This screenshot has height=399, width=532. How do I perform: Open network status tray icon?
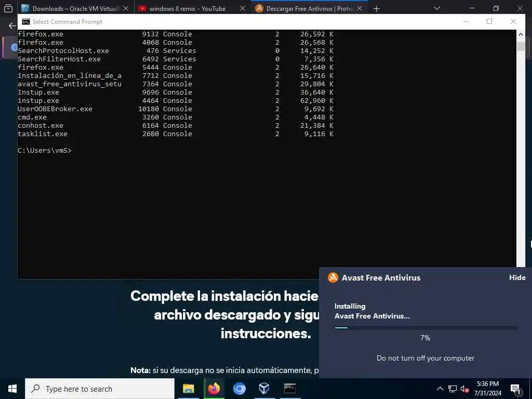point(453,389)
